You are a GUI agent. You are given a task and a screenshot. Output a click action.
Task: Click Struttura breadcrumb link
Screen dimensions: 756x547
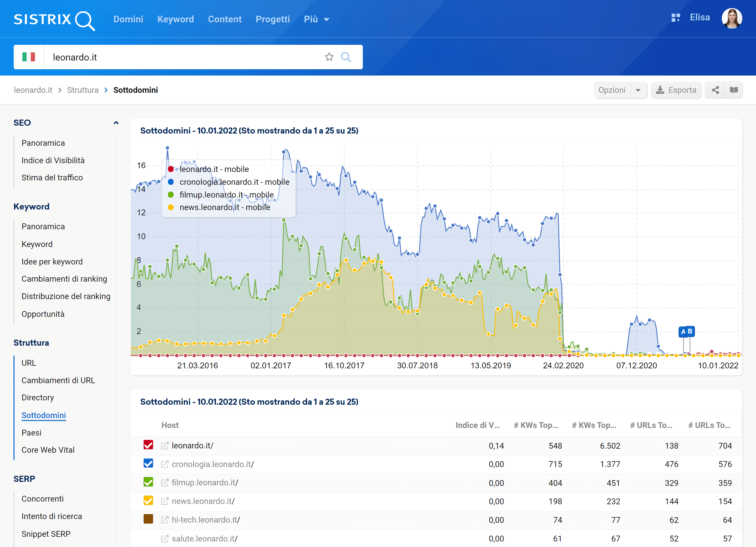[83, 90]
